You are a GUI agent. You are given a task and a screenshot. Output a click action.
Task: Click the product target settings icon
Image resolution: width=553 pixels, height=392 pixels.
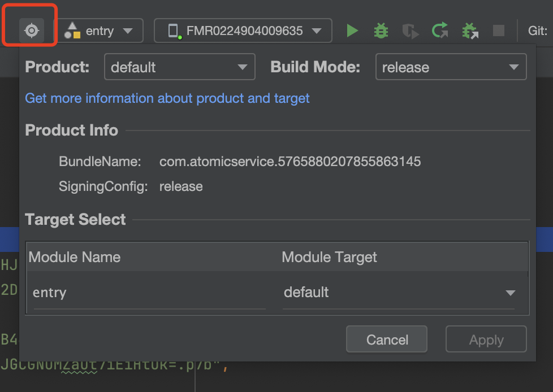(32, 31)
